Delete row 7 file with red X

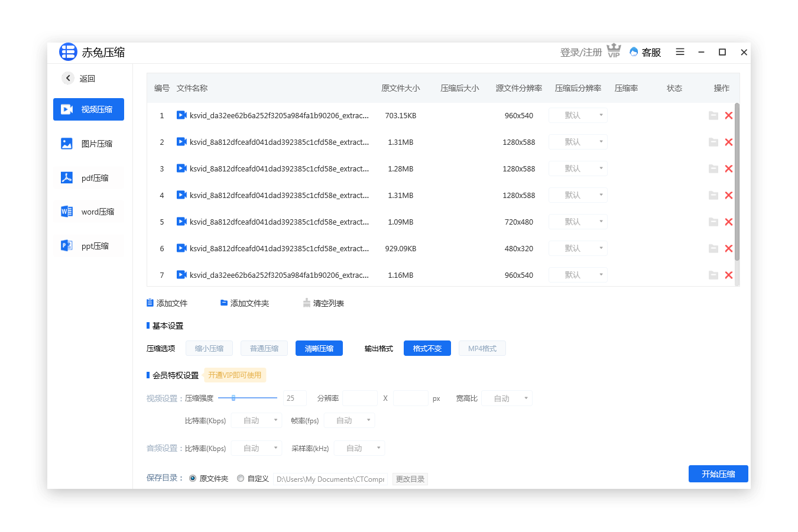click(729, 275)
